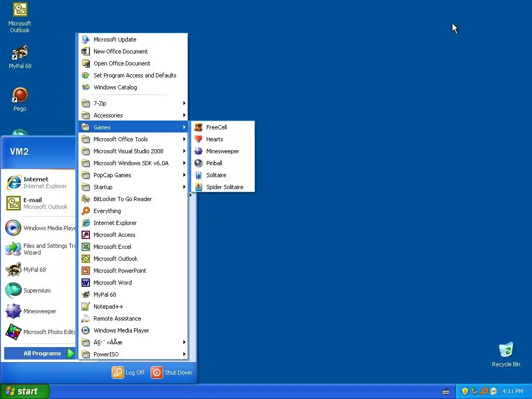The width and height of the screenshot is (532, 399).
Task: Launch FreeCell from the Games submenu
Action: (223, 127)
